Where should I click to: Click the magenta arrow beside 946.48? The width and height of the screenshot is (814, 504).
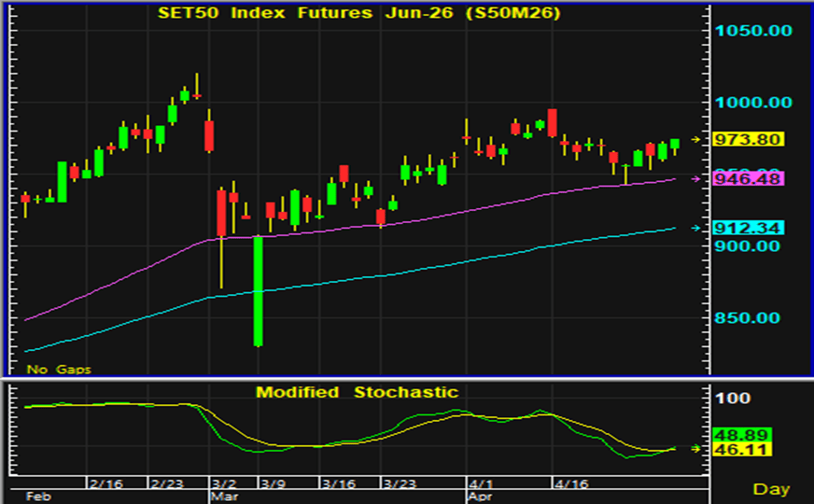click(x=695, y=179)
